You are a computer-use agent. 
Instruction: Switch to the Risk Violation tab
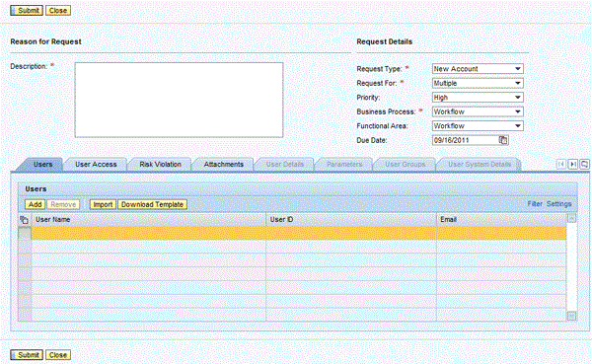coord(160,165)
